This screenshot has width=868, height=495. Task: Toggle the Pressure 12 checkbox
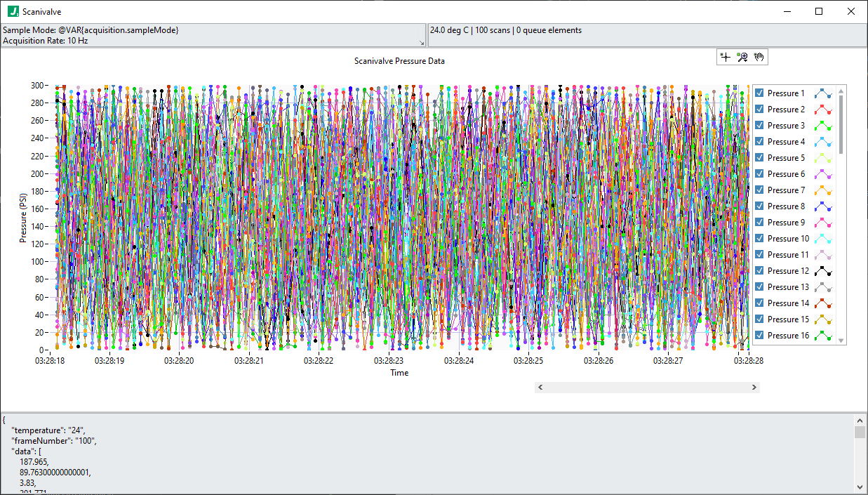click(x=759, y=270)
